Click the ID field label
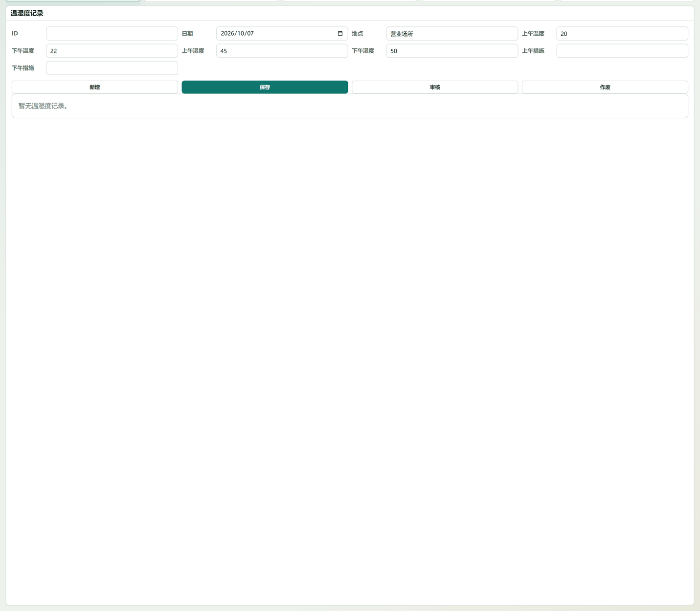 [15, 33]
